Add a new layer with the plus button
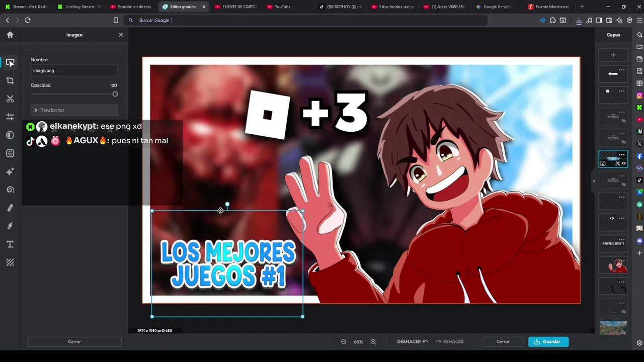This screenshot has height=362, width=644. [613, 55]
